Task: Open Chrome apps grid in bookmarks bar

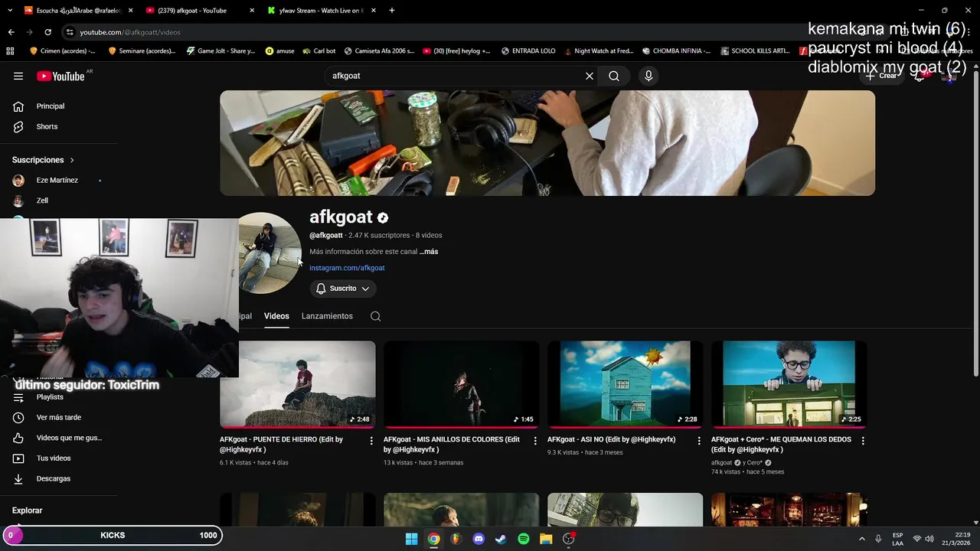Action: (10, 51)
